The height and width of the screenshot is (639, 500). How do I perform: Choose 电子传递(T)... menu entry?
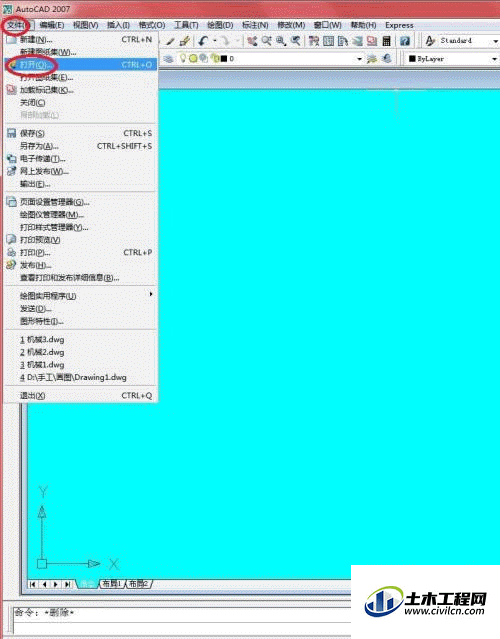point(81,159)
